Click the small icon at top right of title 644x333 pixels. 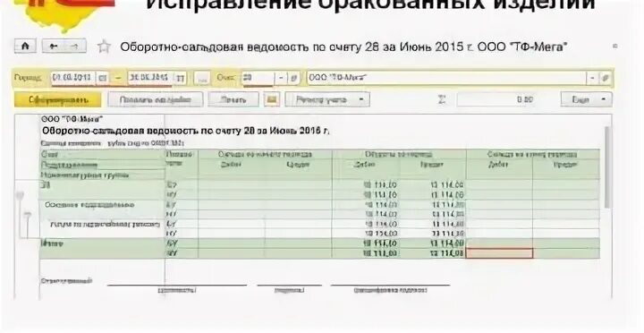pyautogui.click(x=614, y=46)
